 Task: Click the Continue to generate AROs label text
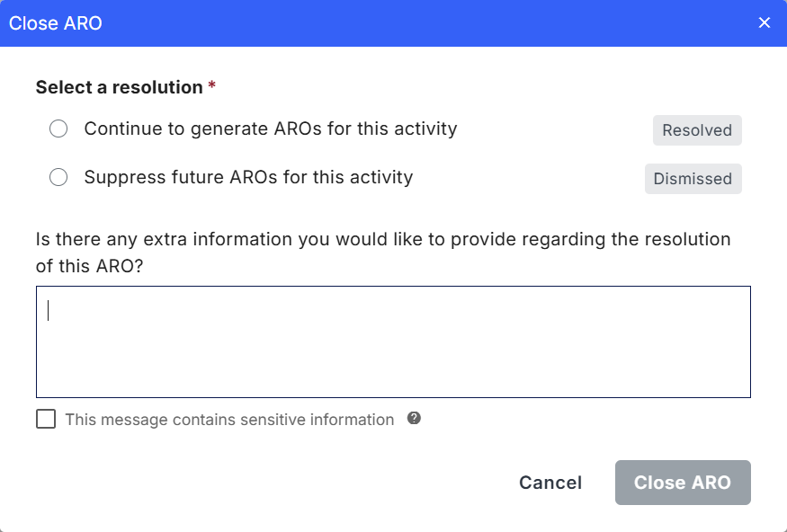271,129
